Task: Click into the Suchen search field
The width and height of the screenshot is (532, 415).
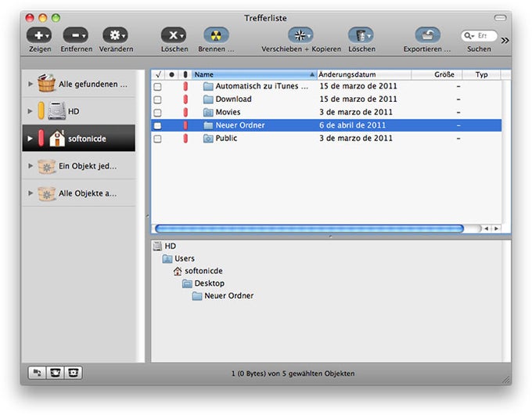Action: 479,36
